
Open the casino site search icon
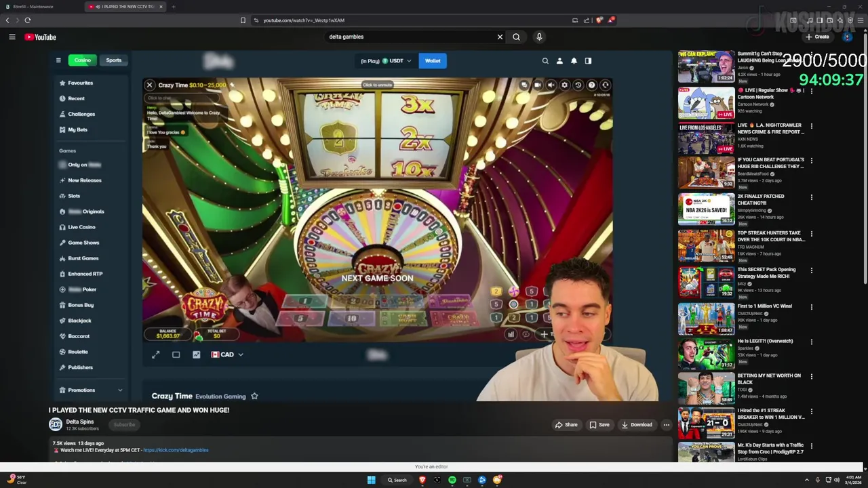click(545, 61)
